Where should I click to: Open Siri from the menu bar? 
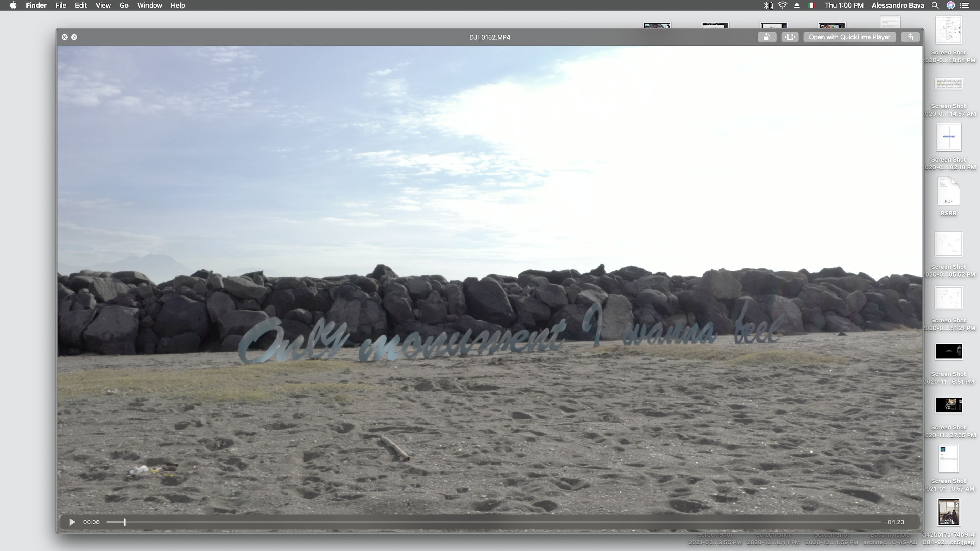click(x=950, y=5)
